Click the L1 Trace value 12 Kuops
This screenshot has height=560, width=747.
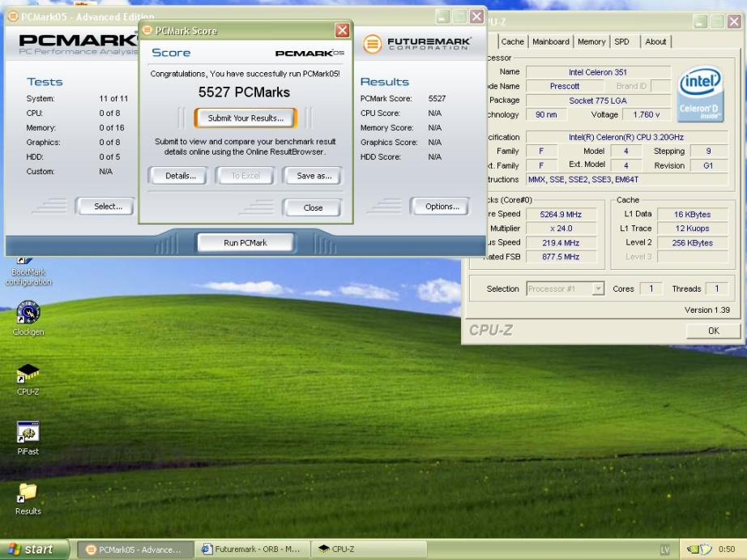[692, 229]
